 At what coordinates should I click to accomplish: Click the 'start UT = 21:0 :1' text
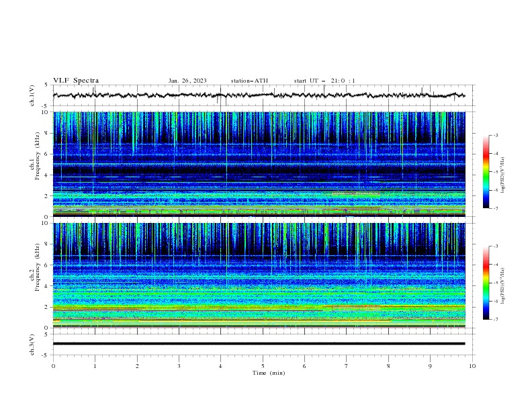(x=324, y=81)
